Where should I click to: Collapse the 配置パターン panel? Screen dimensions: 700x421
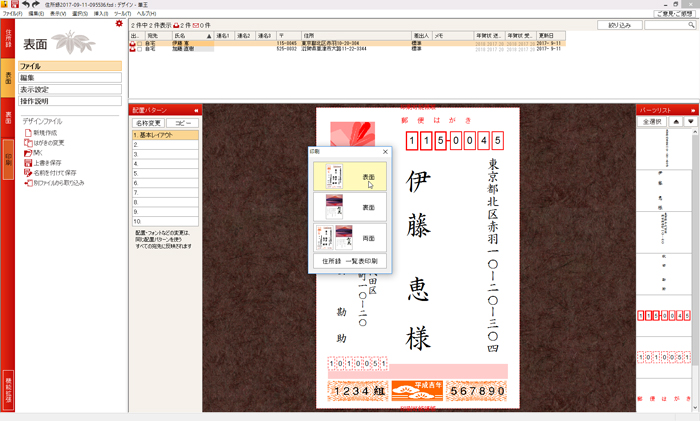coord(196,110)
